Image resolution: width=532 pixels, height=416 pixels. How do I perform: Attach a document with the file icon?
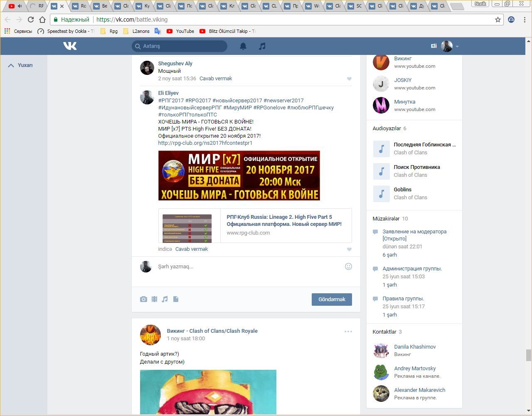coord(176,299)
